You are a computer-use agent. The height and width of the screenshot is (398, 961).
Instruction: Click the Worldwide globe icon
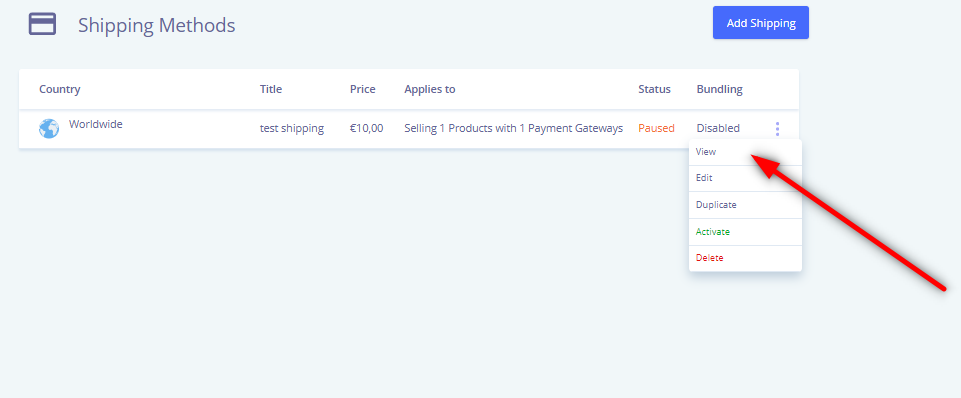pos(49,129)
